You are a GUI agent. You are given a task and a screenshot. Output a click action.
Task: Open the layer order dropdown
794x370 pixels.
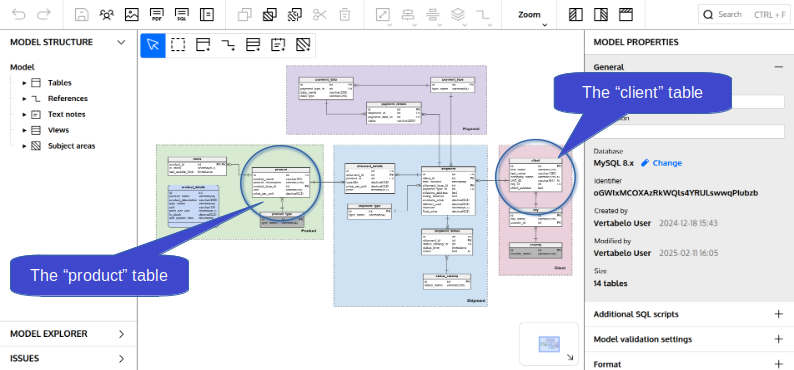[458, 15]
